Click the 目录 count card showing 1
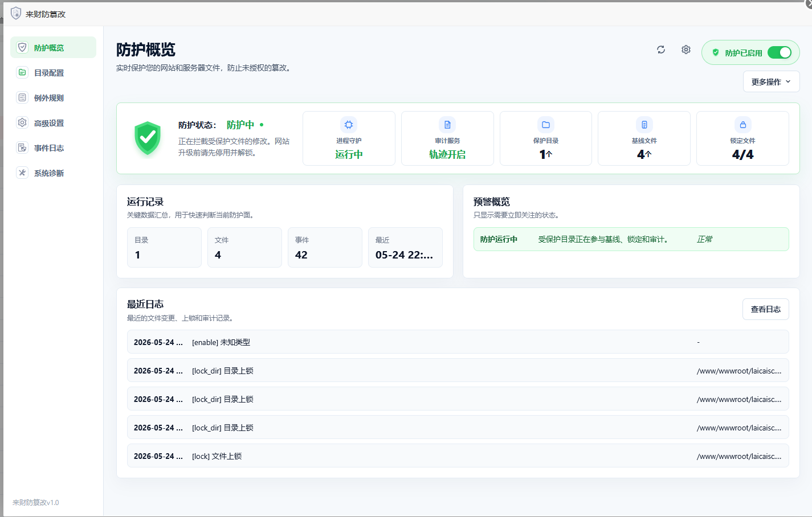The width and height of the screenshot is (812, 517). click(164, 247)
